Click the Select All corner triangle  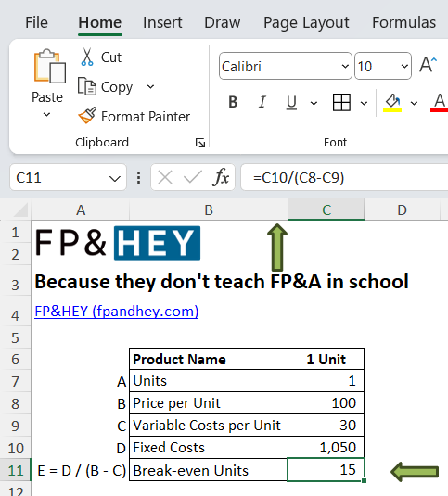[20, 210]
